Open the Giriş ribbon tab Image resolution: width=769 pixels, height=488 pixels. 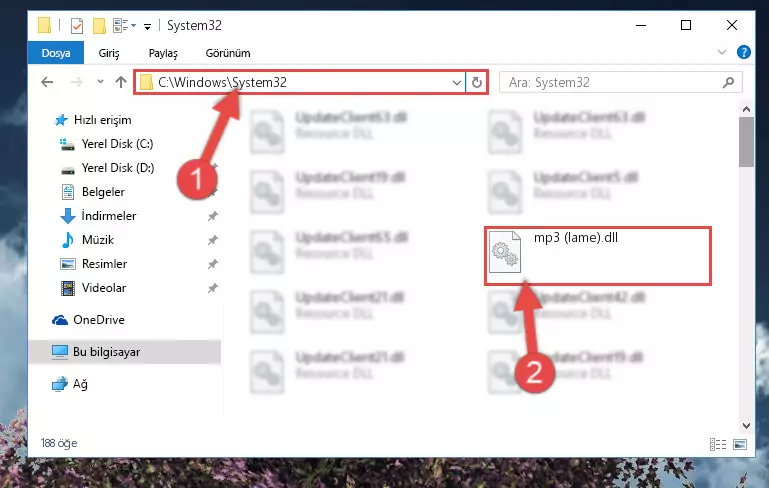click(x=109, y=53)
